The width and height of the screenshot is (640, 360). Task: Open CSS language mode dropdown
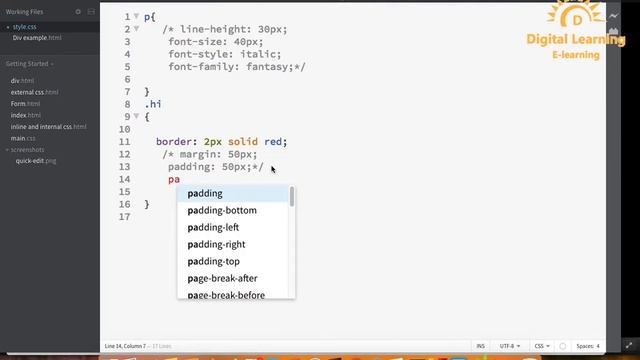point(542,346)
